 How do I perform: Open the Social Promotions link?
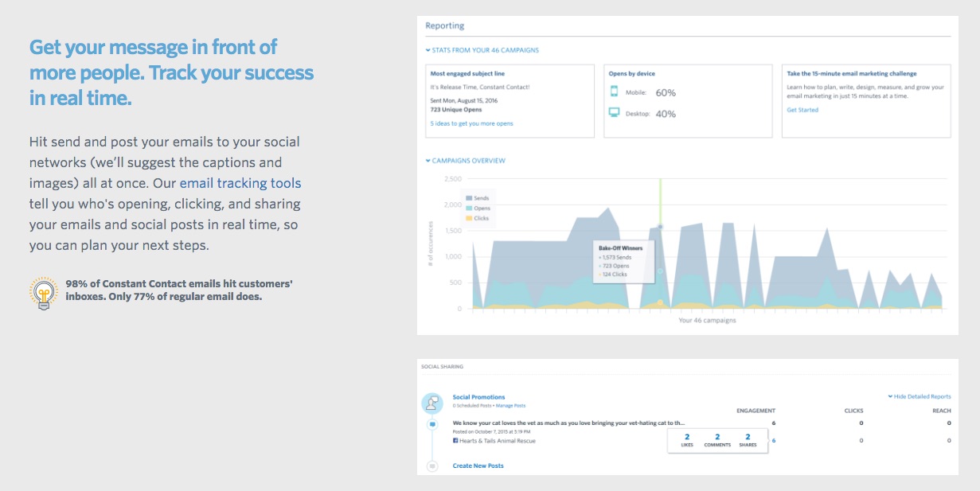tap(478, 397)
